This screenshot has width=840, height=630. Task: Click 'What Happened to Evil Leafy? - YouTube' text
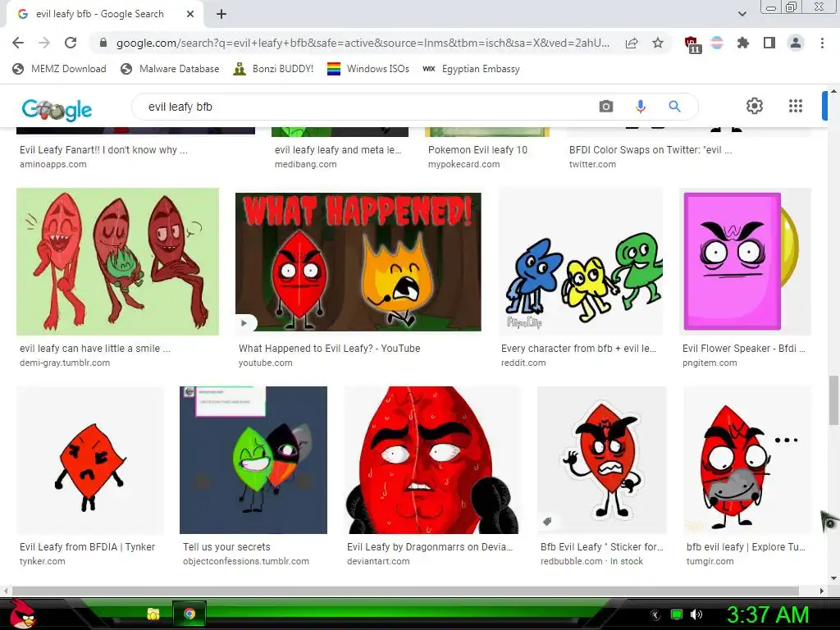tap(330, 348)
